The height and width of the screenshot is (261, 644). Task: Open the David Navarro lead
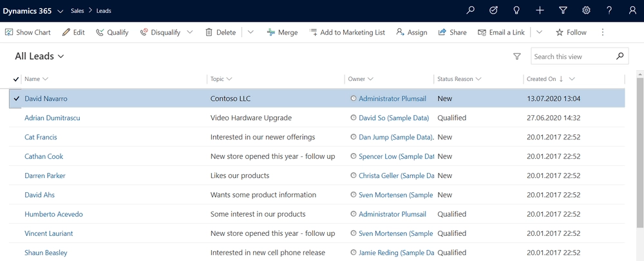pyautogui.click(x=46, y=99)
